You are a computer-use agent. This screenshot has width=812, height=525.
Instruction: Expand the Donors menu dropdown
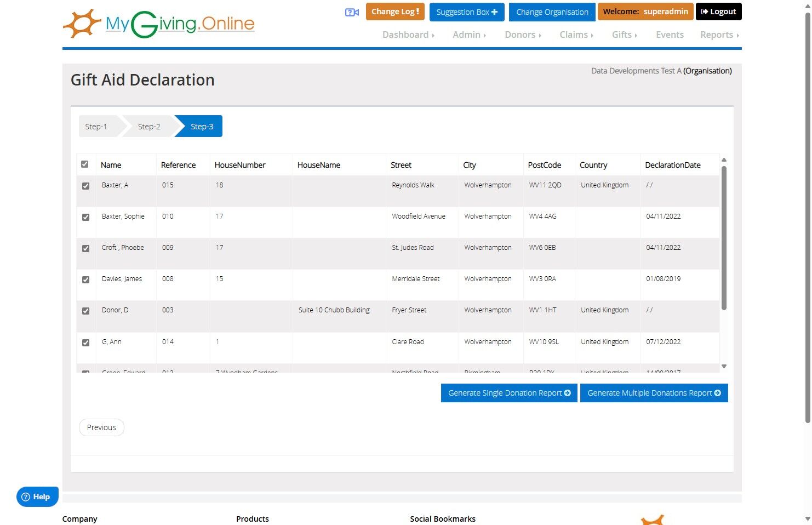523,35
